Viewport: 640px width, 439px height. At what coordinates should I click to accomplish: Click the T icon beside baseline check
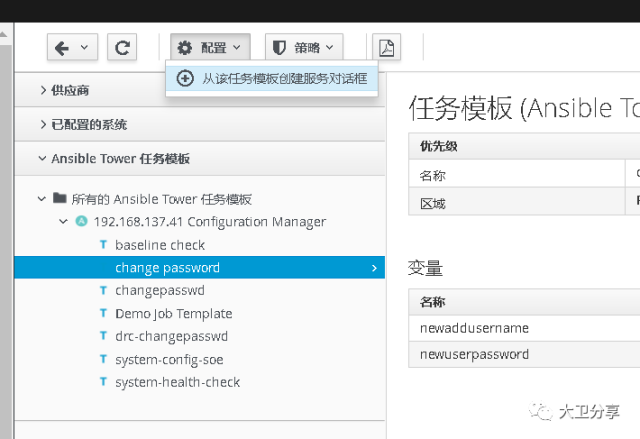(103, 244)
